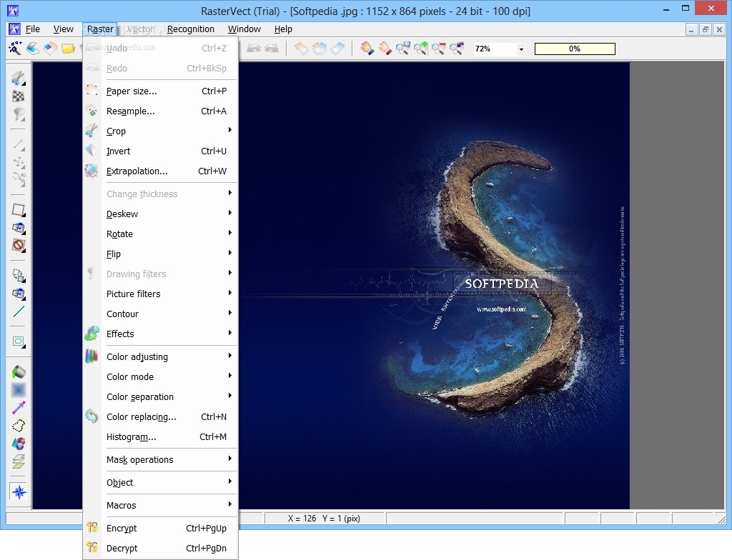The height and width of the screenshot is (560, 732).
Task: Choose Extrapolation... menu entry
Action: click(160, 171)
